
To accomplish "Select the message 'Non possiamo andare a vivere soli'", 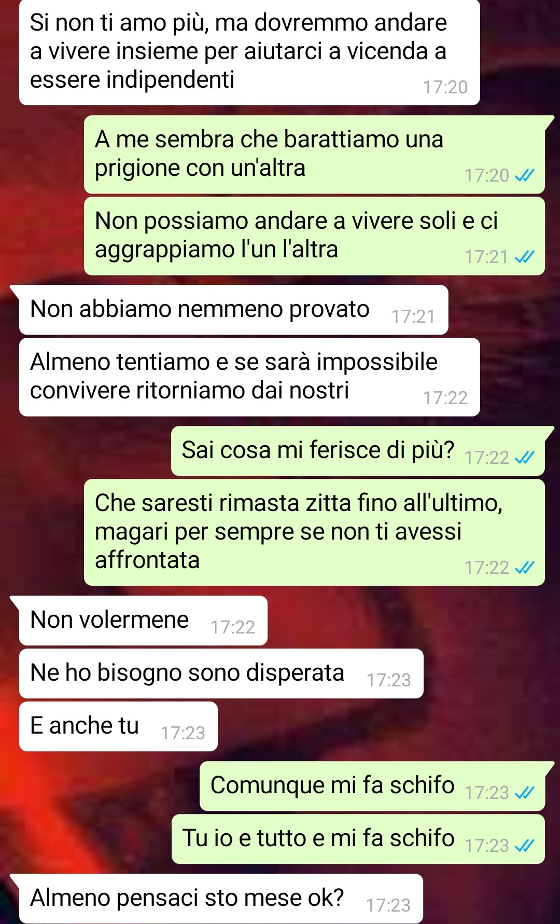I will point(314,236).
